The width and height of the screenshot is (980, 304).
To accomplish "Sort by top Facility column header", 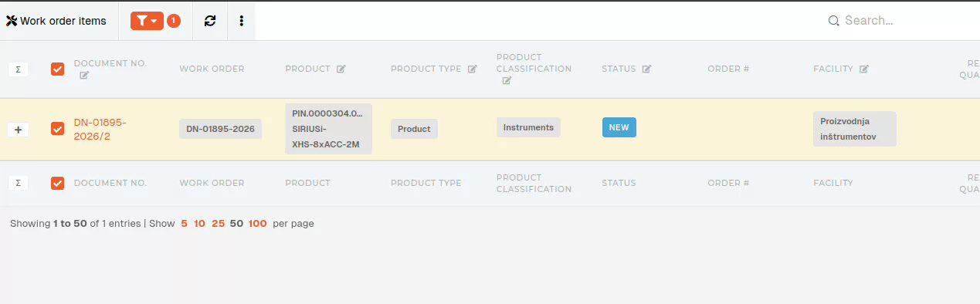I will [x=832, y=69].
